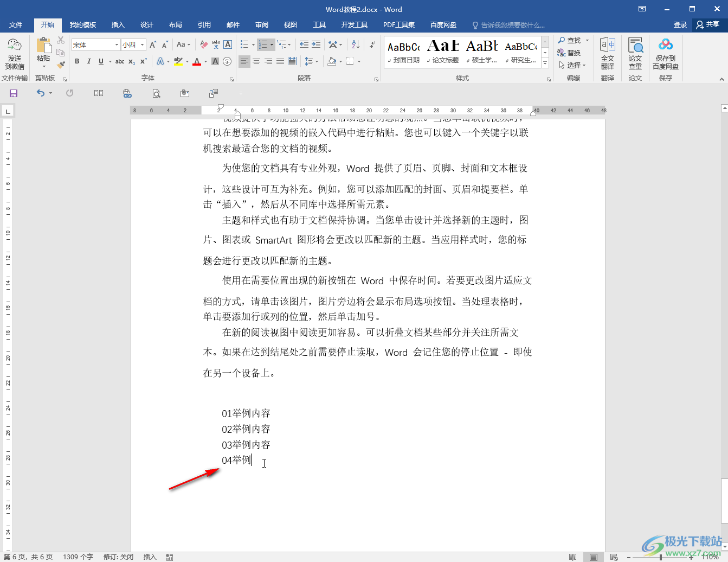Click the Full Text Translate icon
The image size is (728, 562).
click(x=608, y=45)
